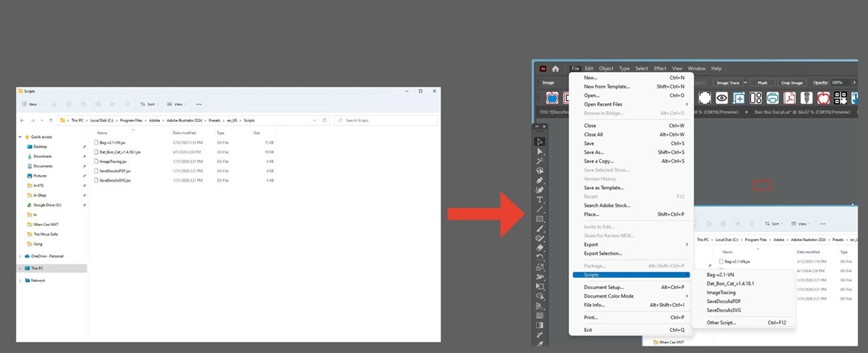Click the QR code plugin icon
Screen dimensions: 868x353
pyautogui.click(x=840, y=98)
